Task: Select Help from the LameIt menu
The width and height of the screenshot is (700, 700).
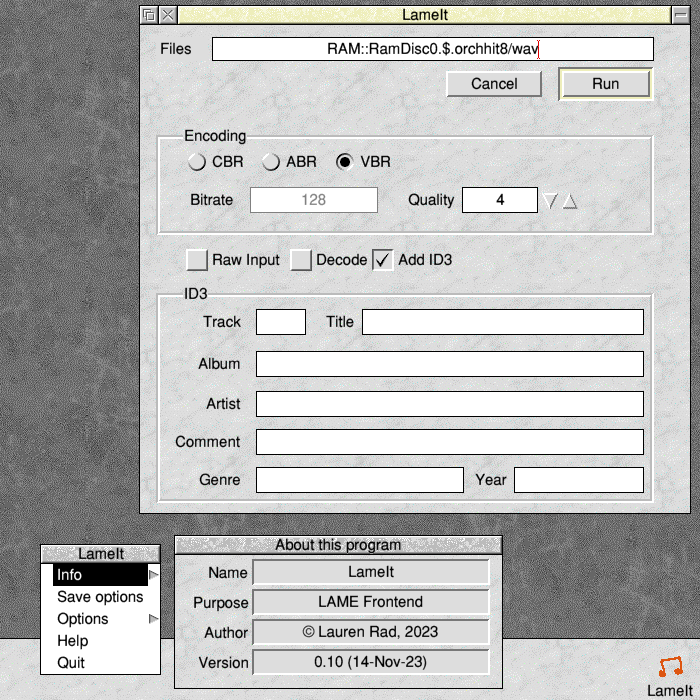Action: pyautogui.click(x=100, y=641)
